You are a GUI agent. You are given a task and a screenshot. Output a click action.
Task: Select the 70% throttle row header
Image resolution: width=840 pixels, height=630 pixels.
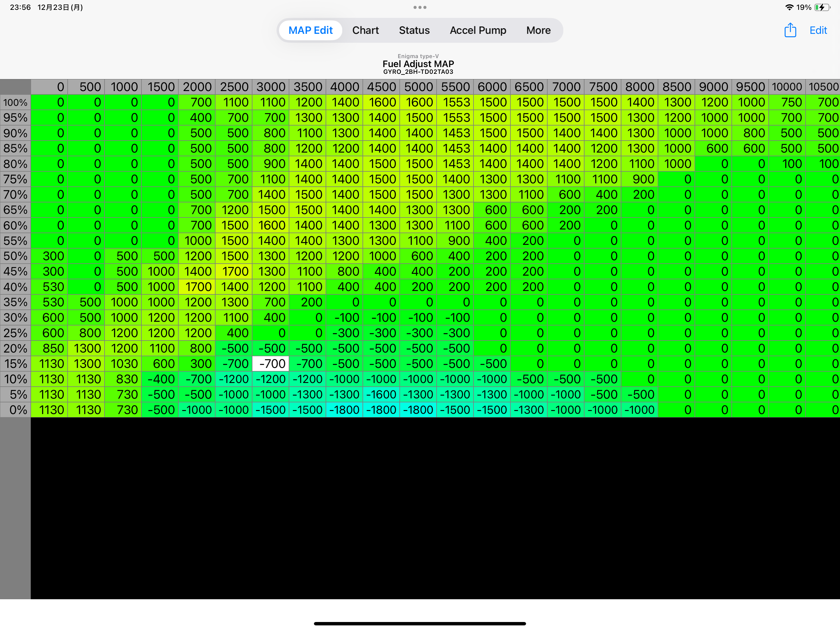(15, 194)
